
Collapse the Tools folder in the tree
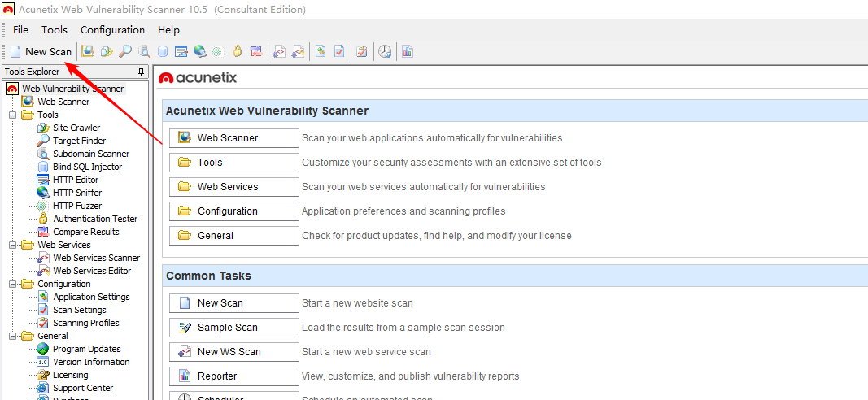coord(13,115)
